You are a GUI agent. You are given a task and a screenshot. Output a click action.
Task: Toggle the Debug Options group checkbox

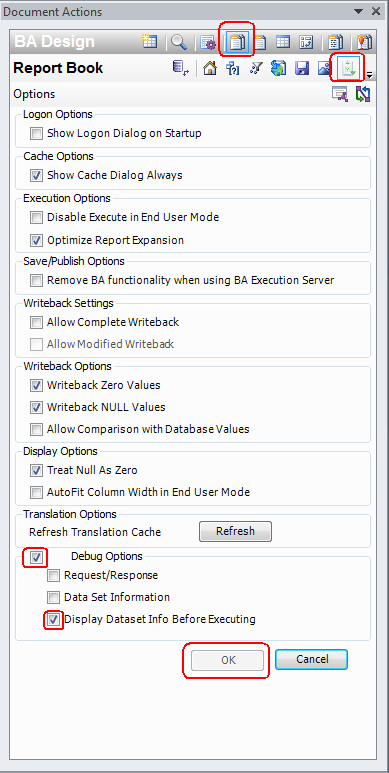(x=36, y=558)
